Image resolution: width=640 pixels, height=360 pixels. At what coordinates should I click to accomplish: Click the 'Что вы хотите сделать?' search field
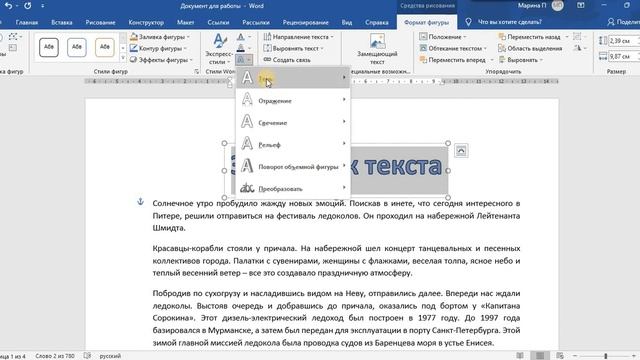coord(509,22)
